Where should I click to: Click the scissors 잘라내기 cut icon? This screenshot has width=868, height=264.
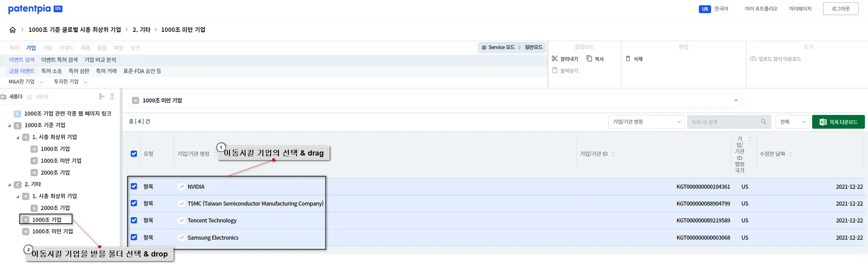tap(555, 59)
